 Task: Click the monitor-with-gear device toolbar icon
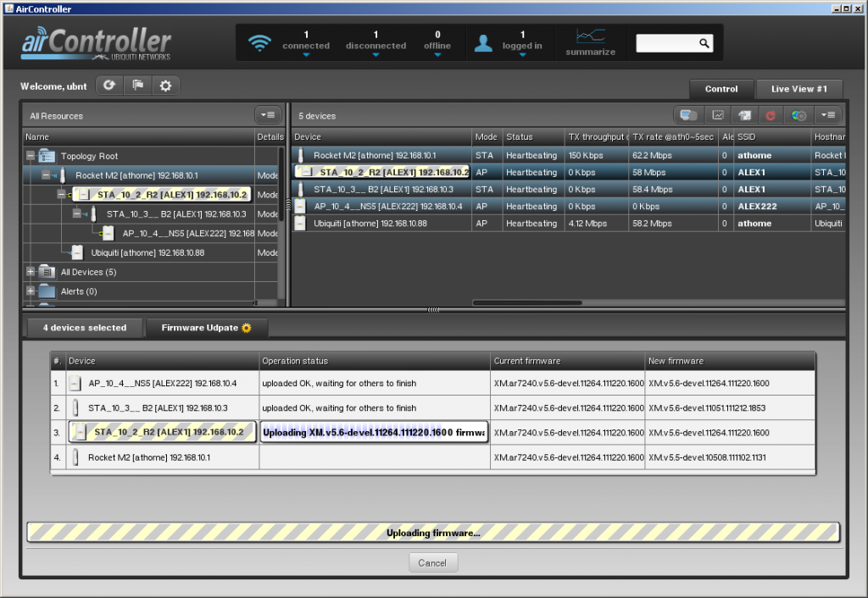[688, 115]
